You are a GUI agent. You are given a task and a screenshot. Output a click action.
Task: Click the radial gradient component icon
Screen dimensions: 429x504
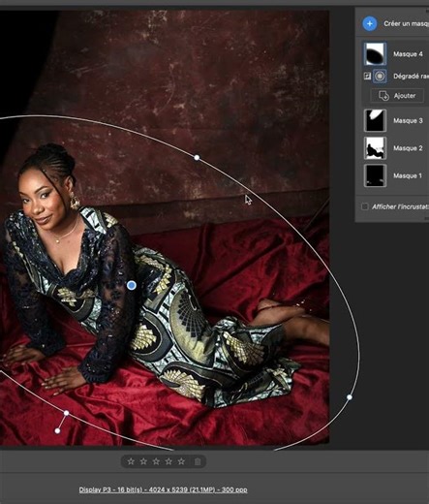pos(380,77)
